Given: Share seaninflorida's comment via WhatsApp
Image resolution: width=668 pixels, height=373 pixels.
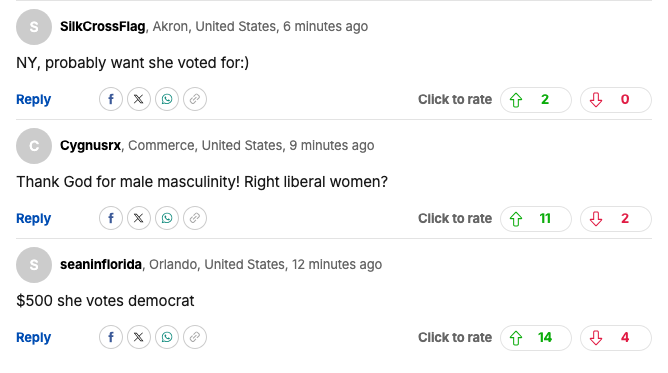Looking at the screenshot, I should [167, 337].
